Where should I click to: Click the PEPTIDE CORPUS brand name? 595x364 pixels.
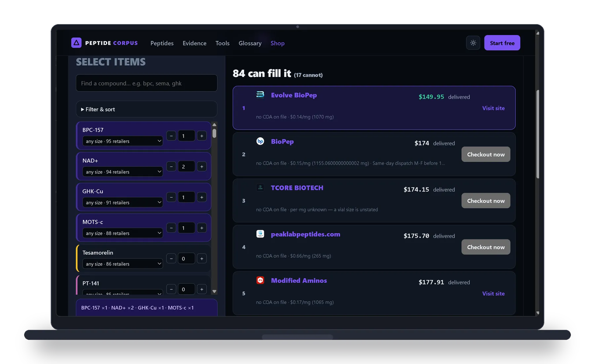[x=111, y=43]
